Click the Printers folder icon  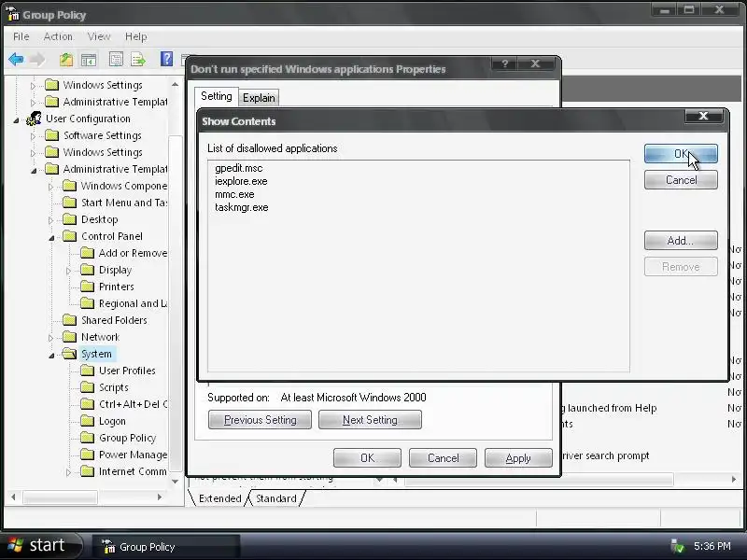pos(87,287)
